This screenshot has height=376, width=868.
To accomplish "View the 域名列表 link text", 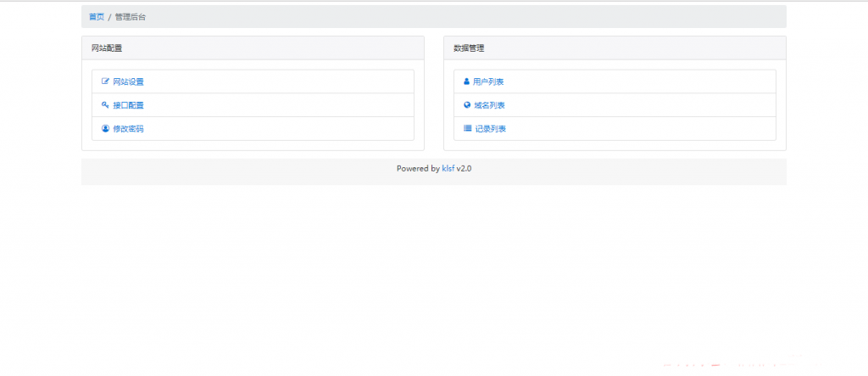I will [x=489, y=105].
